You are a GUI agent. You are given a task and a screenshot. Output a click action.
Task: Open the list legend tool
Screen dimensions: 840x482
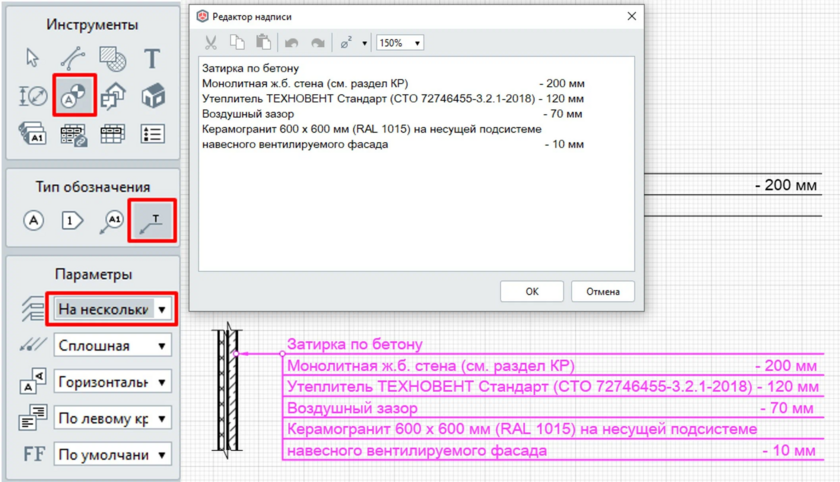[152, 134]
